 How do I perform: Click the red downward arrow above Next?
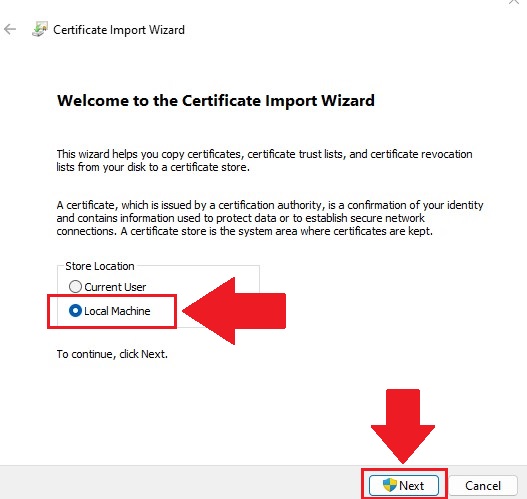tap(403, 426)
